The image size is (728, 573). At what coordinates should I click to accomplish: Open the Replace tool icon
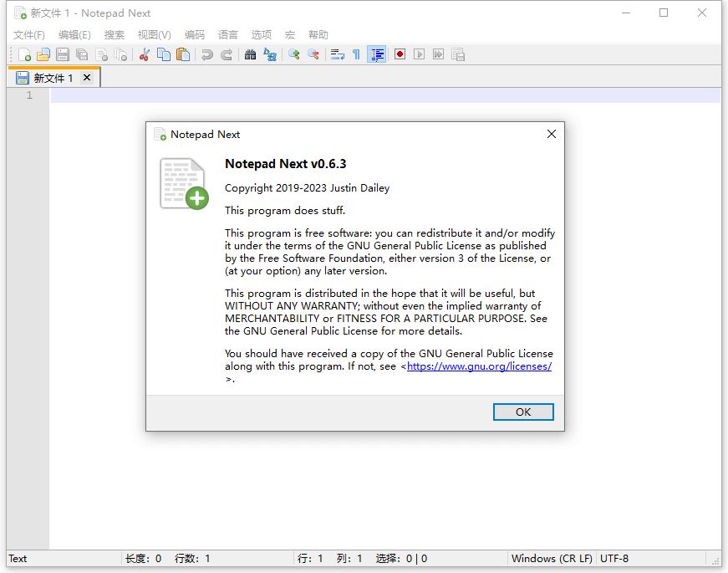point(270,55)
